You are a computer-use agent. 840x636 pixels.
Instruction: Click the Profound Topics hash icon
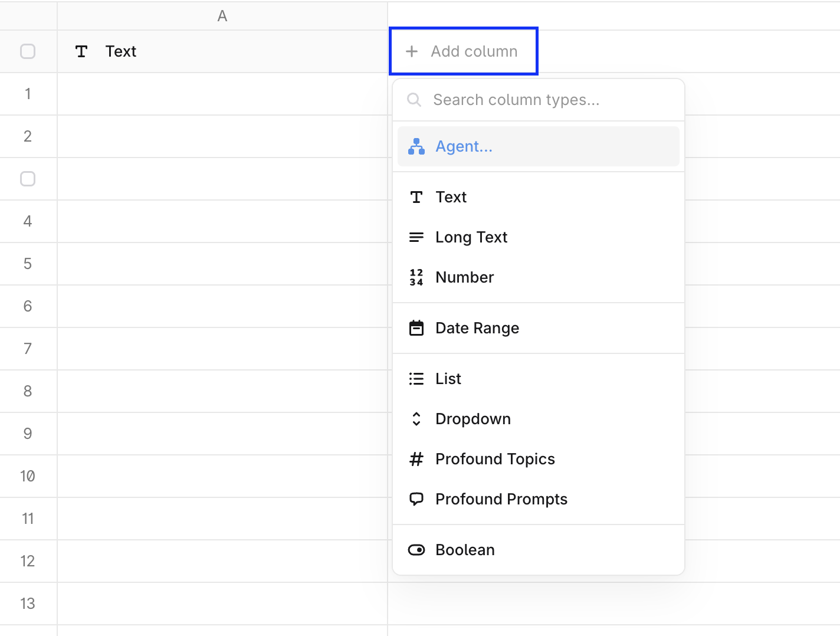(416, 459)
